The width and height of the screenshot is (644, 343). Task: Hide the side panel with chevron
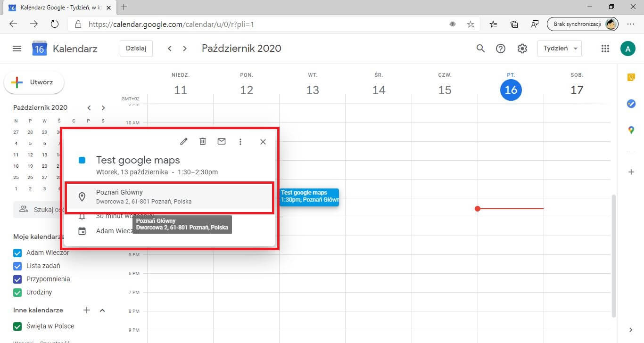pos(631,330)
